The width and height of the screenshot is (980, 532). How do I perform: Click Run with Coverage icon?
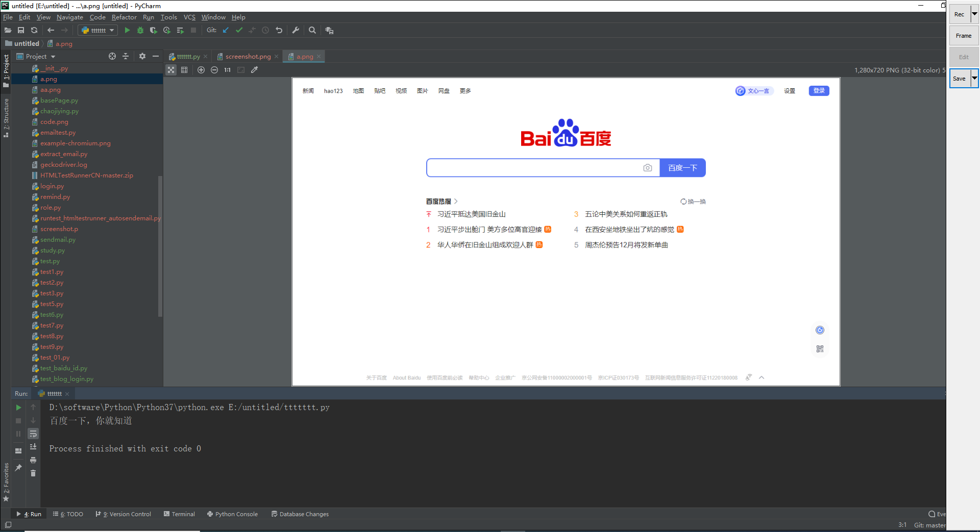[x=153, y=31]
